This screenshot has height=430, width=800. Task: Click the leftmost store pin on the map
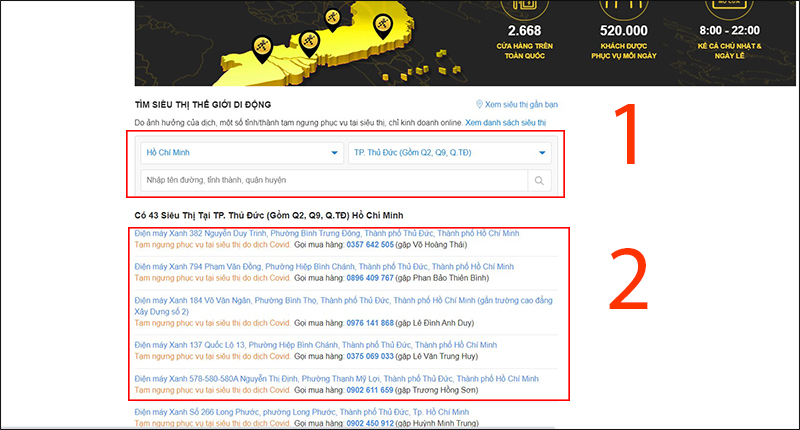(x=262, y=48)
